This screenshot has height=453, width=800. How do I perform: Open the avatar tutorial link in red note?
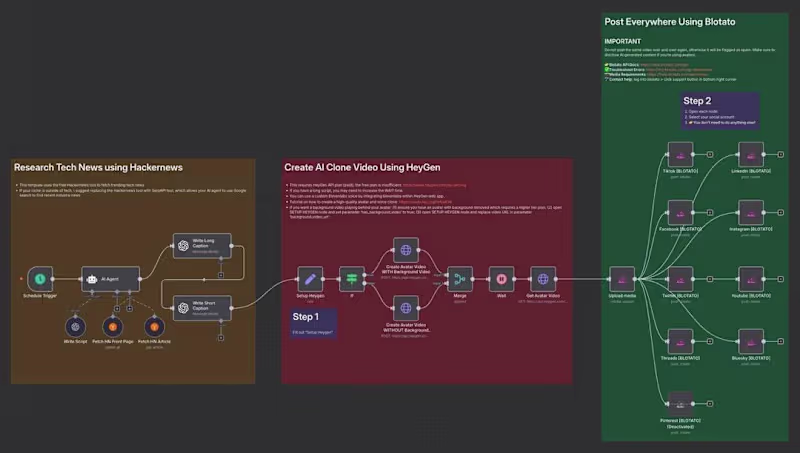(x=425, y=202)
